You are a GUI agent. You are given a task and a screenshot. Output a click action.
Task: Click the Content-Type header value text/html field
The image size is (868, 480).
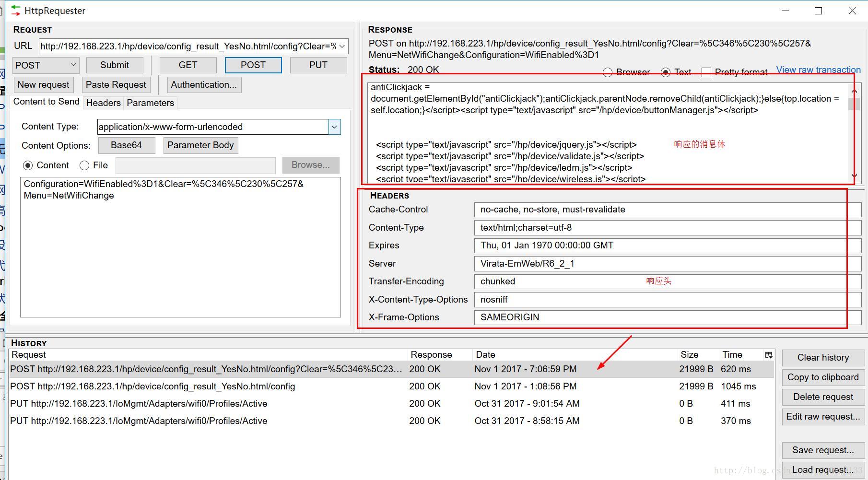click(668, 228)
